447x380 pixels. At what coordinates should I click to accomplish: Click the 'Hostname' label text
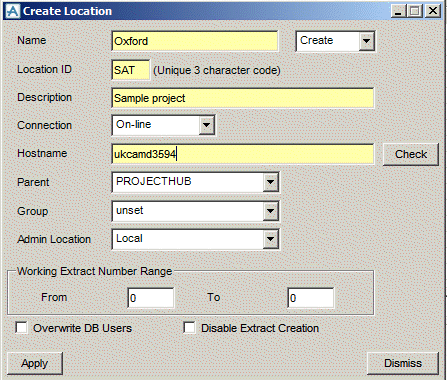click(x=42, y=153)
